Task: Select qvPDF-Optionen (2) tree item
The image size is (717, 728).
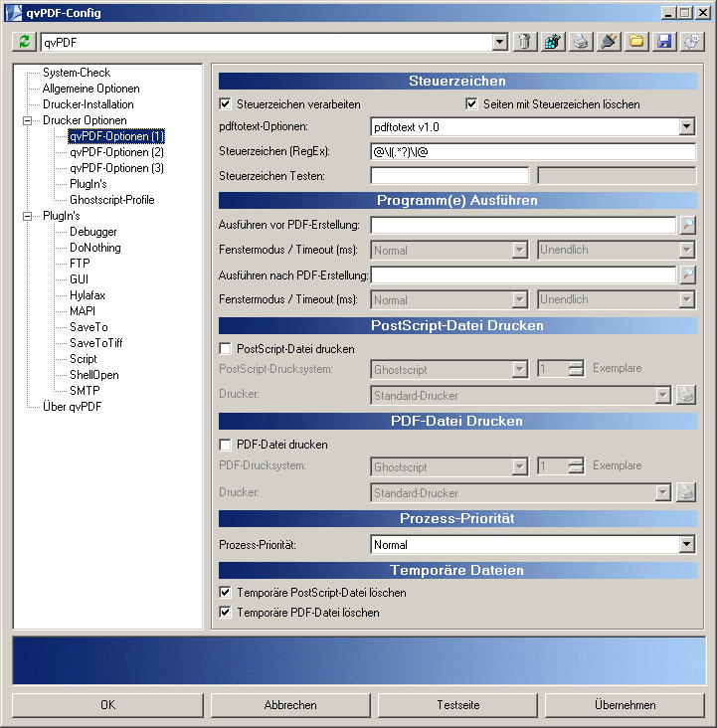Action: [x=116, y=152]
